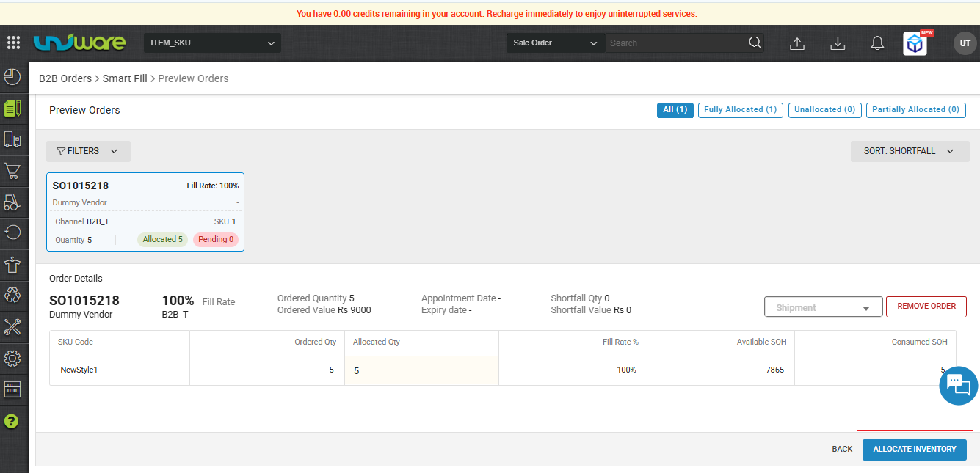Switch to the Fully Allocated tab
This screenshot has width=980, height=473.
pos(740,109)
